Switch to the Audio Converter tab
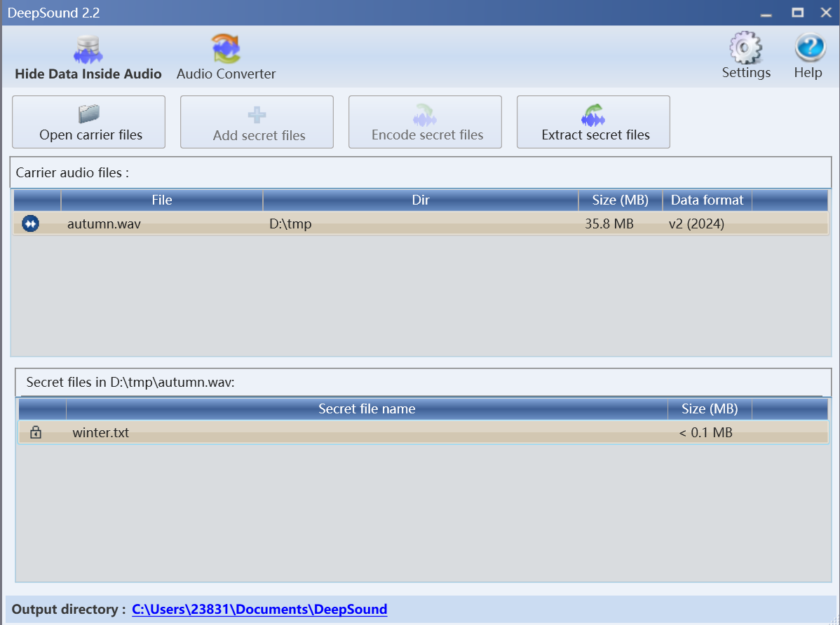Image resolution: width=840 pixels, height=625 pixels. [226, 58]
